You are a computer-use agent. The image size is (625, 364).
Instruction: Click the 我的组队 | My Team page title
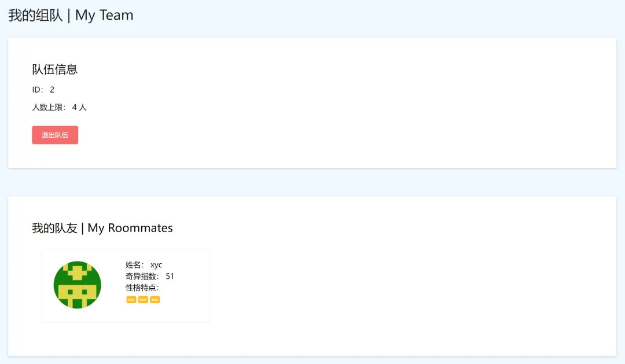coord(71,15)
